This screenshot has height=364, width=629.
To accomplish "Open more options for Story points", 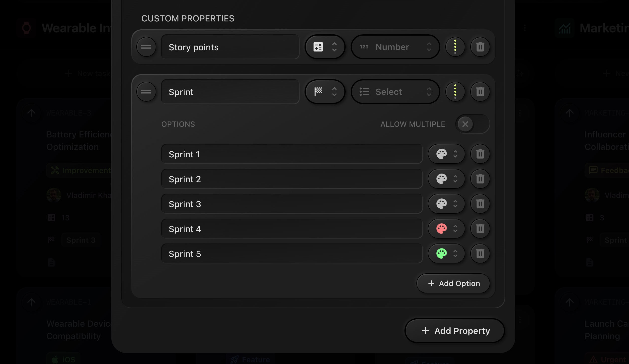I will 455,47.
